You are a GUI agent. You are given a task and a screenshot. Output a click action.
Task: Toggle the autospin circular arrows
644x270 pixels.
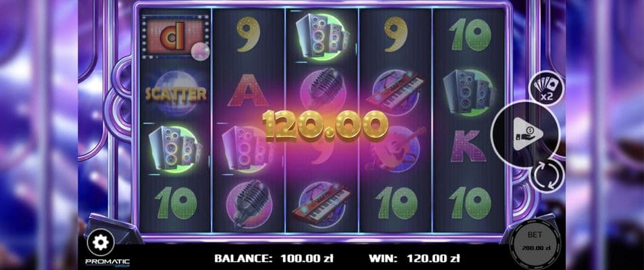(547, 175)
